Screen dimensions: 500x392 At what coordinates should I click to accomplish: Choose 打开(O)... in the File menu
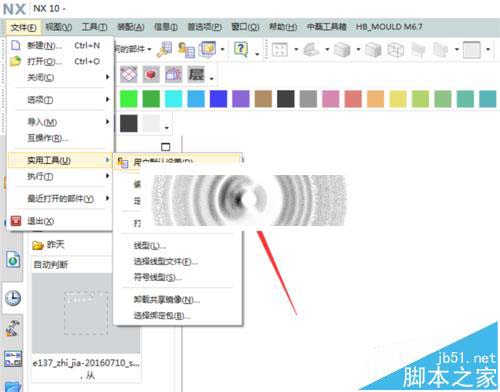pos(59,61)
